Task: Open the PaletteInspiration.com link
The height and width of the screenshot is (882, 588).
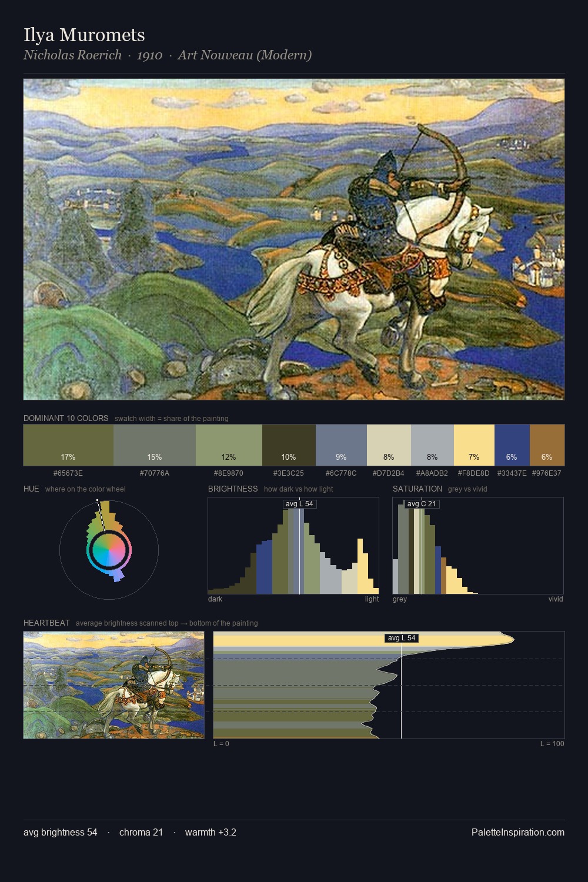Action: (x=518, y=832)
